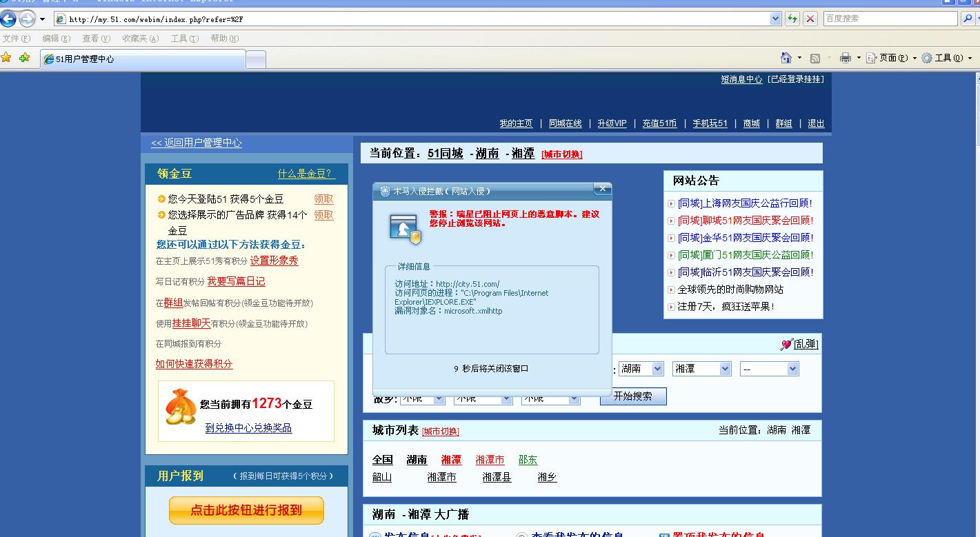Select 韶山 in the city list
980x537 pixels.
[x=382, y=477]
